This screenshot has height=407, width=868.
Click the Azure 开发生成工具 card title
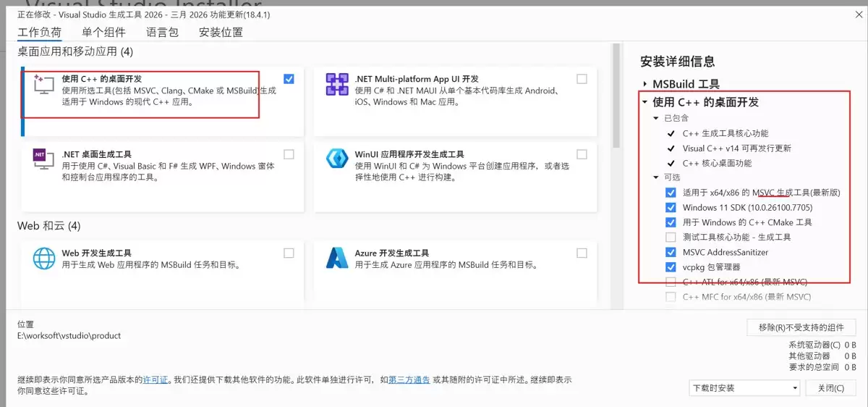[x=392, y=253]
